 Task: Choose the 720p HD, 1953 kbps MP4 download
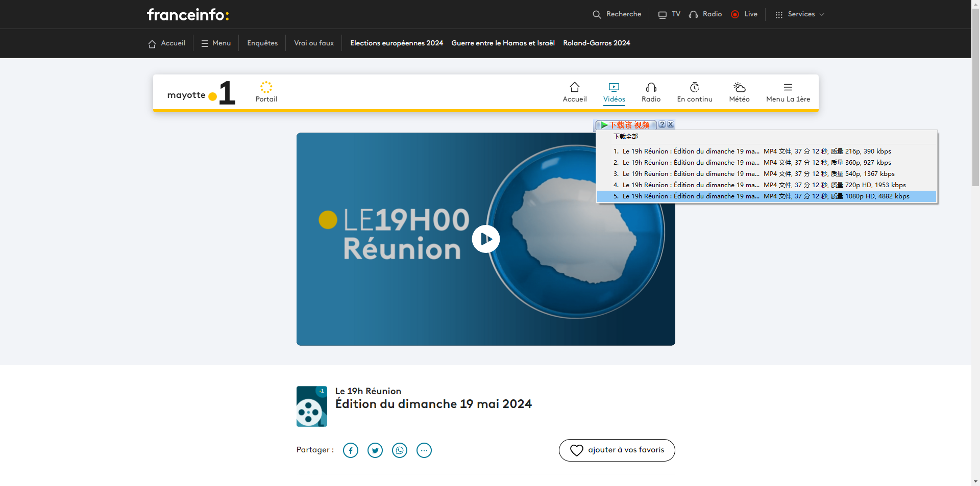(767, 185)
